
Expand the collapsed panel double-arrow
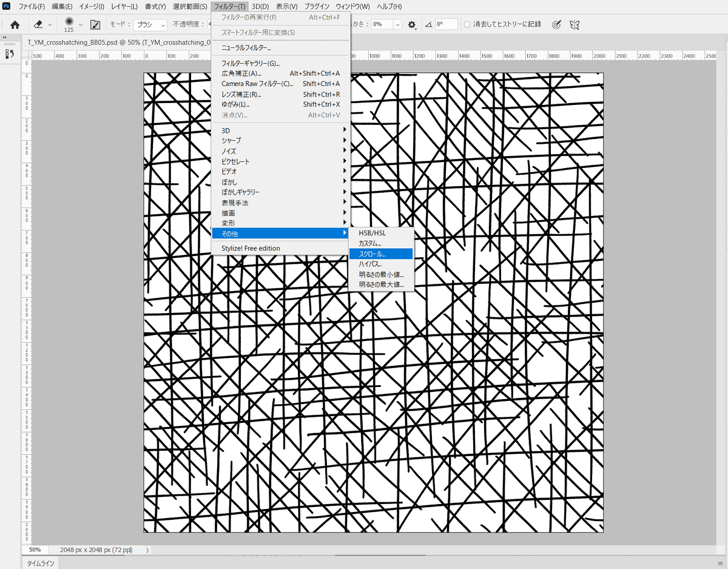pyautogui.click(x=5, y=37)
